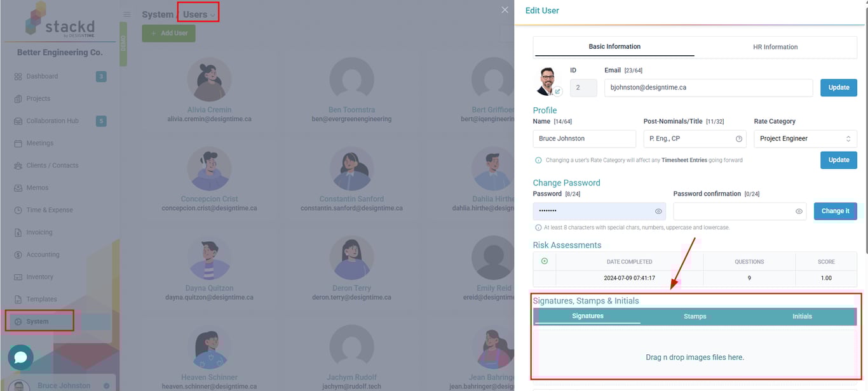Viewport: 868px width, 391px height.
Task: Show the Password confirmation characters
Action: 799,211
